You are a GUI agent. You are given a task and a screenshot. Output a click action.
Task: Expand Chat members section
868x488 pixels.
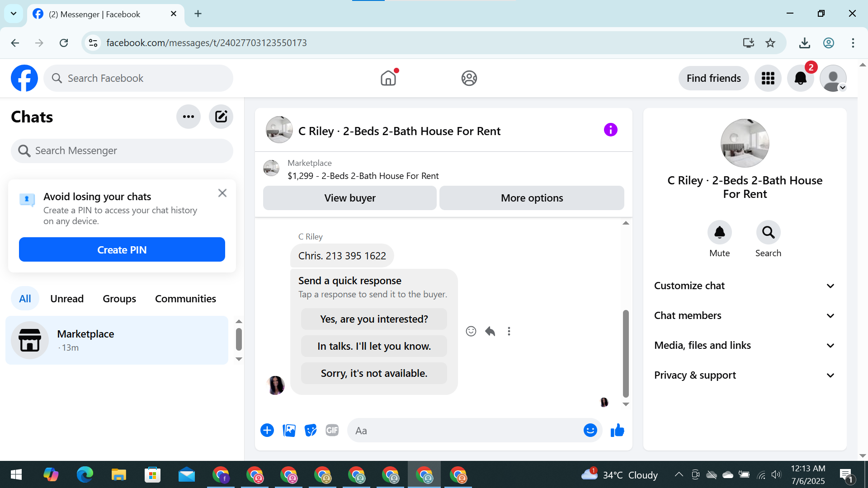coord(744,315)
